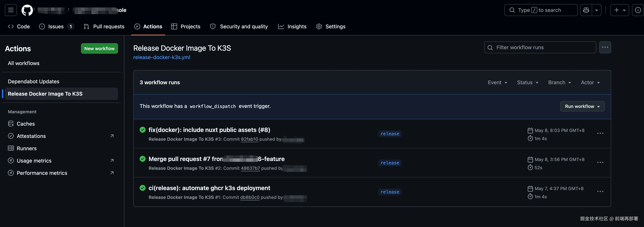The height and width of the screenshot is (227, 644).
Task: Open the Insights tab
Action: pos(292,26)
